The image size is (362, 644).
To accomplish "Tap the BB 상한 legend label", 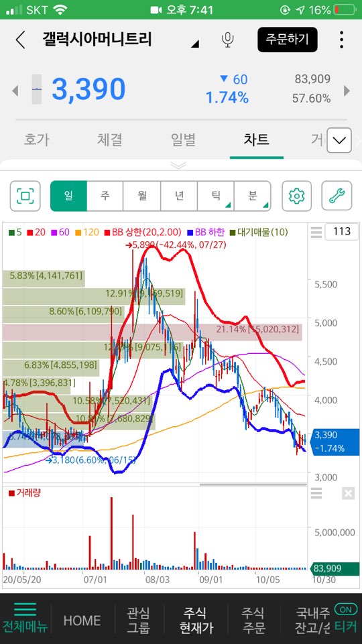I will 142,233.
